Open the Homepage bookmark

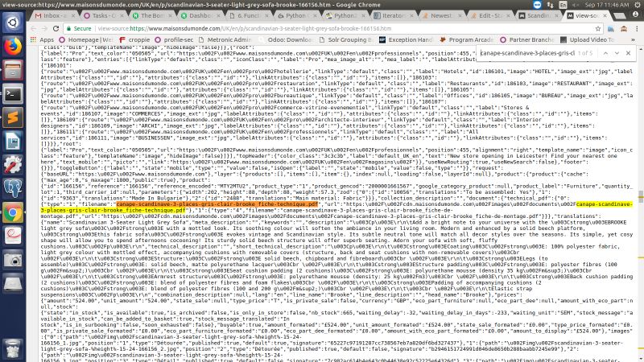pyautogui.click(x=85, y=39)
